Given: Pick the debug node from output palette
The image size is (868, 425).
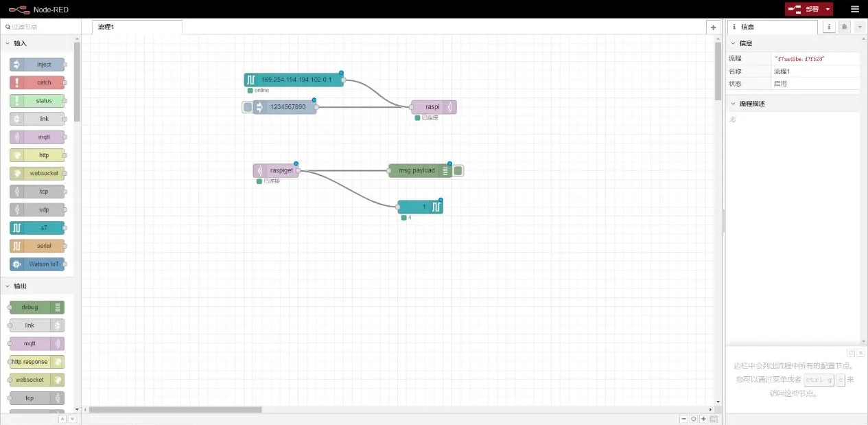Looking at the screenshot, I should (37, 307).
